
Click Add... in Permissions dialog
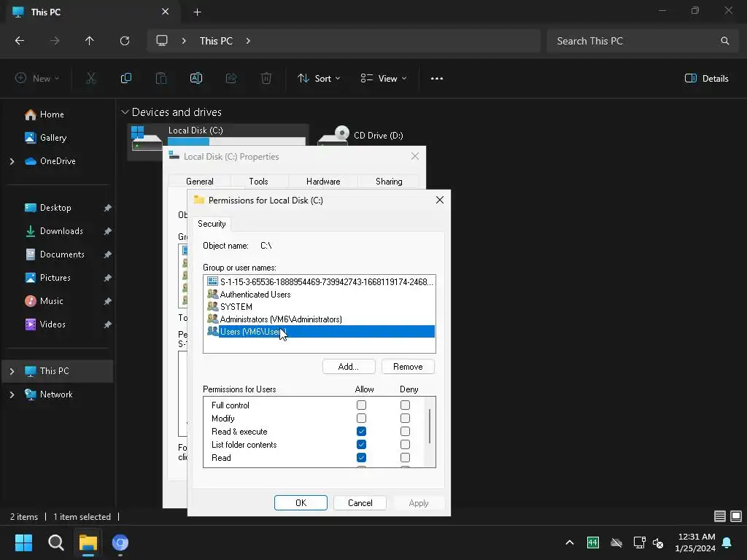(x=349, y=367)
